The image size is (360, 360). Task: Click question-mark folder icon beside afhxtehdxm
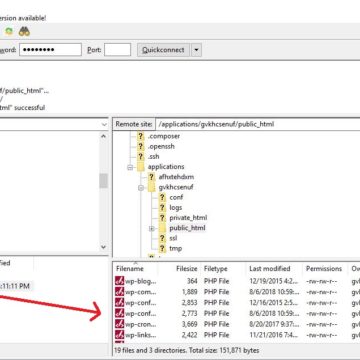point(152,177)
